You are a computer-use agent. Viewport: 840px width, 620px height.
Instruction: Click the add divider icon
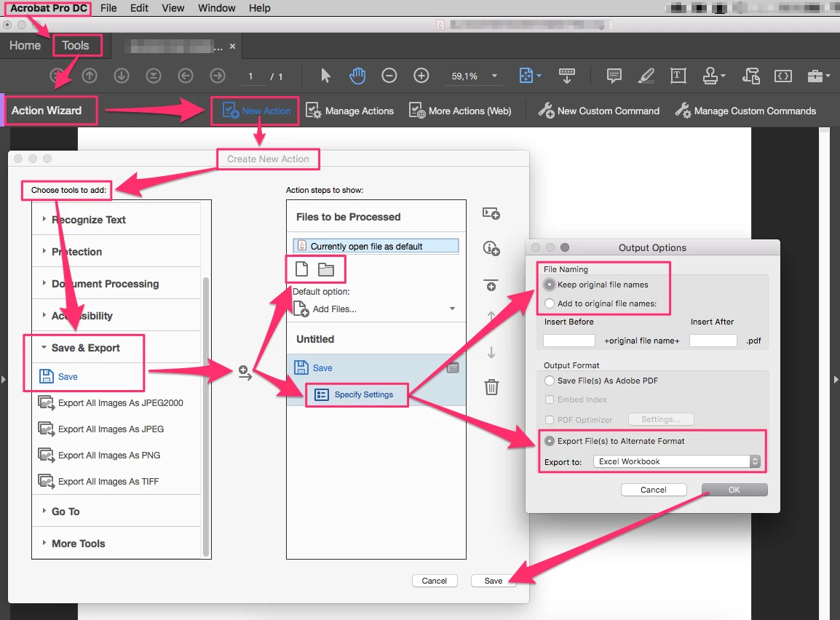point(491,285)
